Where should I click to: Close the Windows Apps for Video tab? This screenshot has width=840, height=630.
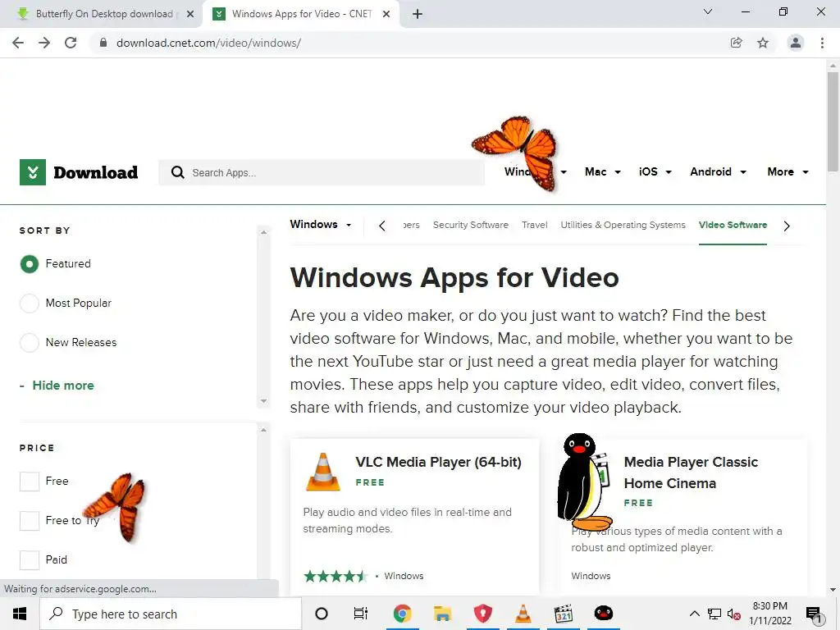pos(386,14)
